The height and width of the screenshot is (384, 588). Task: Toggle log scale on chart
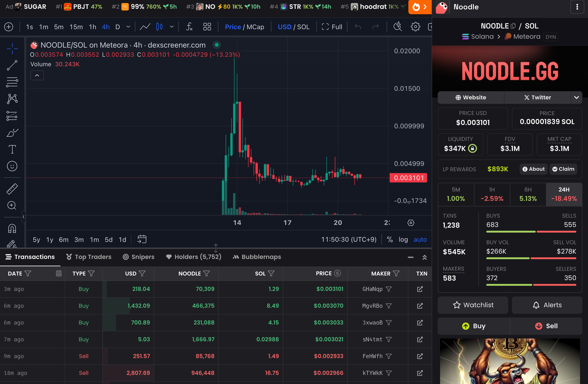[403, 239]
